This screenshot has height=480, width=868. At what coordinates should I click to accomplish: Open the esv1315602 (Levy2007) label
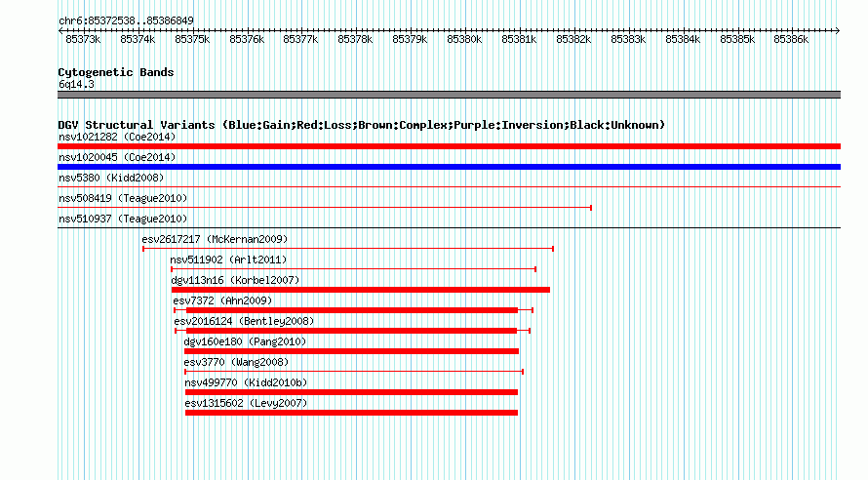pos(246,403)
